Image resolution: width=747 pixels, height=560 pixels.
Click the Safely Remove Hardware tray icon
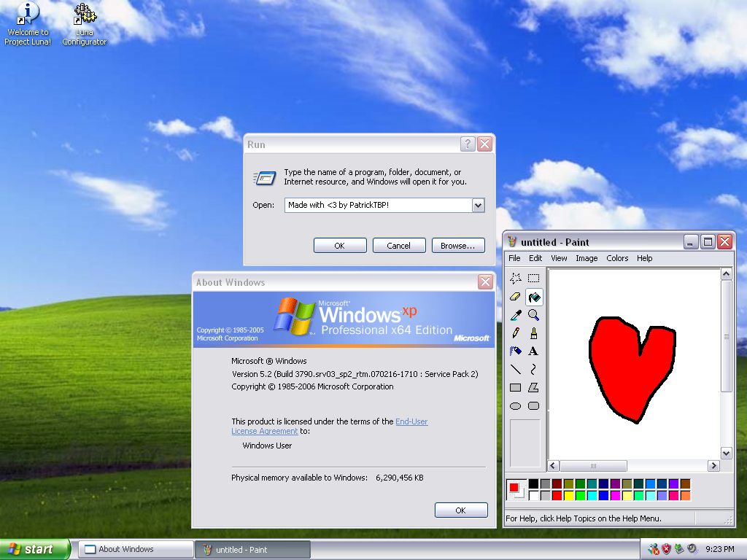[679, 549]
